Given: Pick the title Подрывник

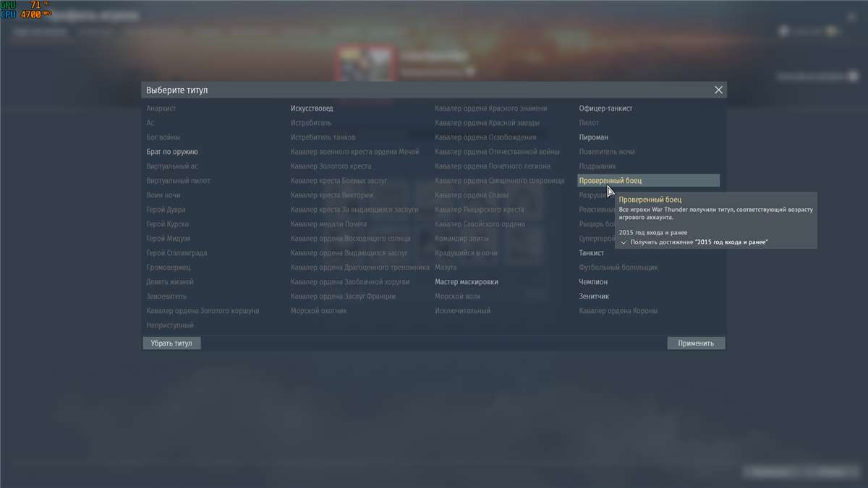Looking at the screenshot, I should [596, 166].
